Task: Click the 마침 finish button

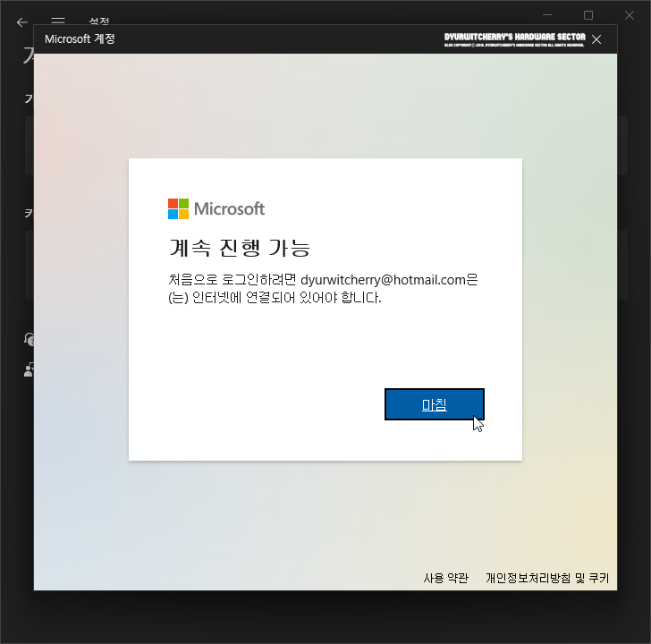Action: coord(435,404)
